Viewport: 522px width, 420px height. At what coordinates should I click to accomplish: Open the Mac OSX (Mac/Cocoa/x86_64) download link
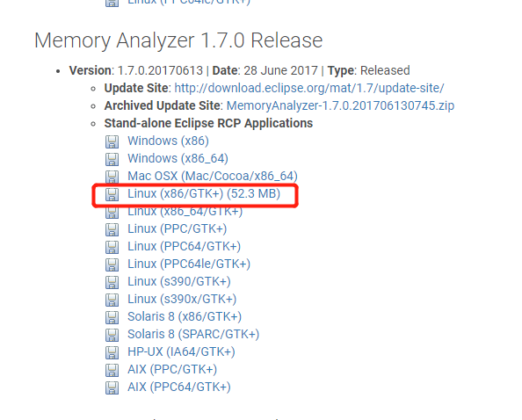tap(213, 176)
